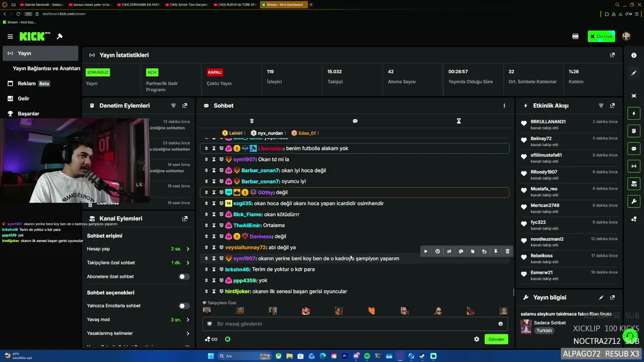Pop out the Kanal Eylemleri panel
Screen dimensions: 644x362
[185, 219]
